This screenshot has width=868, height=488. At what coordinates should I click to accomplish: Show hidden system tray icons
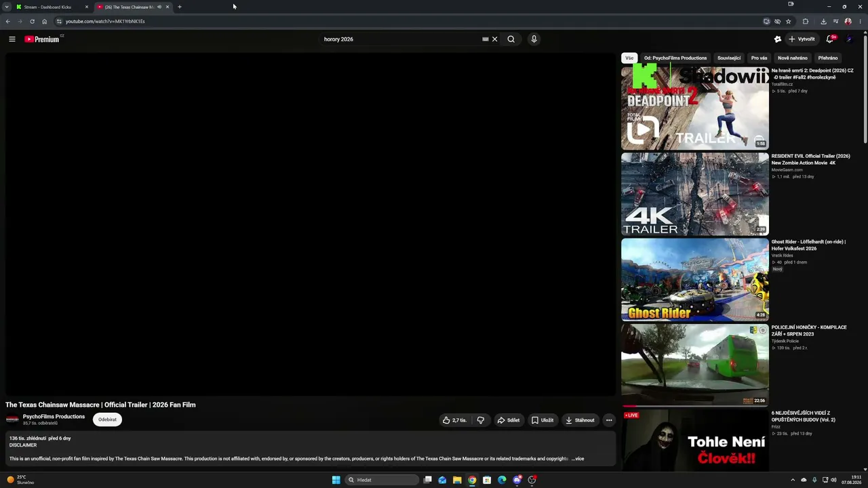[793, 480]
